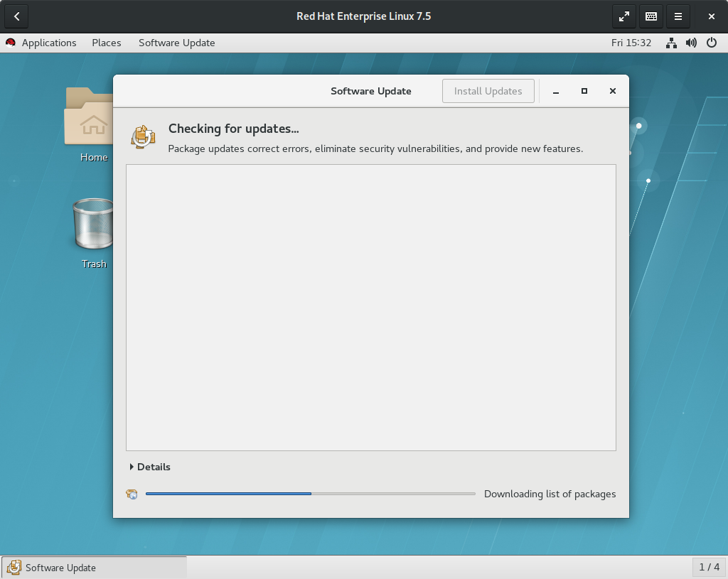Click the Software Update package icon in header
This screenshot has height=579, width=728.
coord(143,136)
